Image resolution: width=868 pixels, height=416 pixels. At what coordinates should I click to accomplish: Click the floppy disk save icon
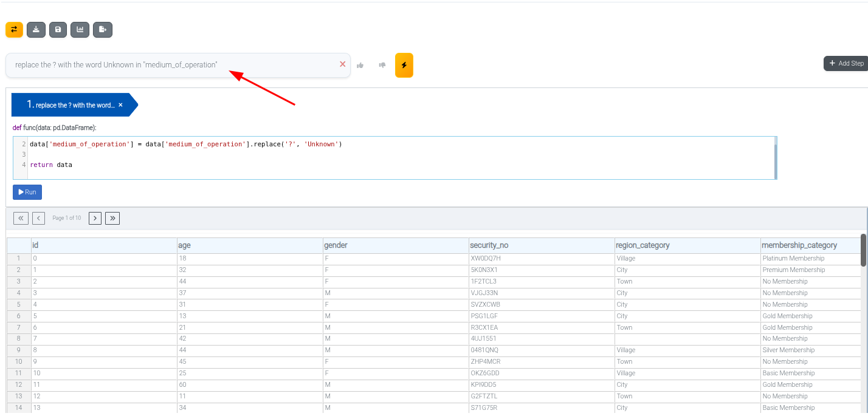58,29
